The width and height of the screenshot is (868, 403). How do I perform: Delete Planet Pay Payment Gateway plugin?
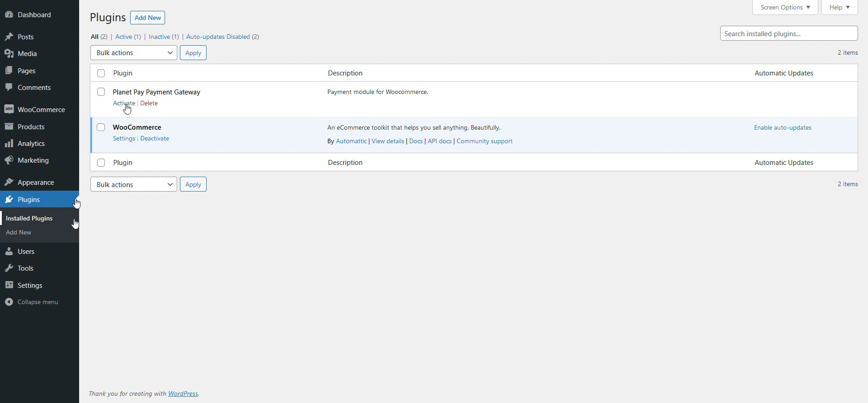pyautogui.click(x=149, y=103)
